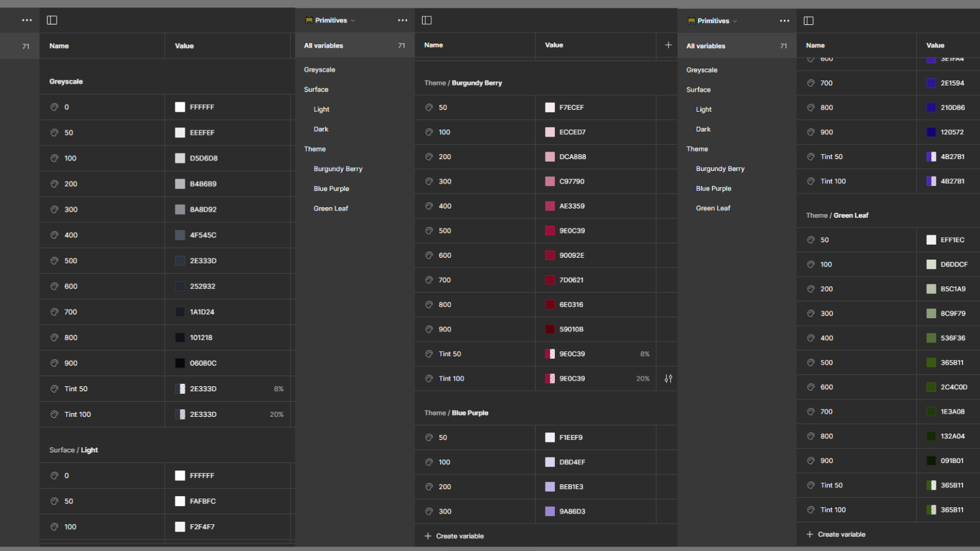This screenshot has width=980, height=551.
Task: Add new column with plus icon
Action: click(669, 45)
